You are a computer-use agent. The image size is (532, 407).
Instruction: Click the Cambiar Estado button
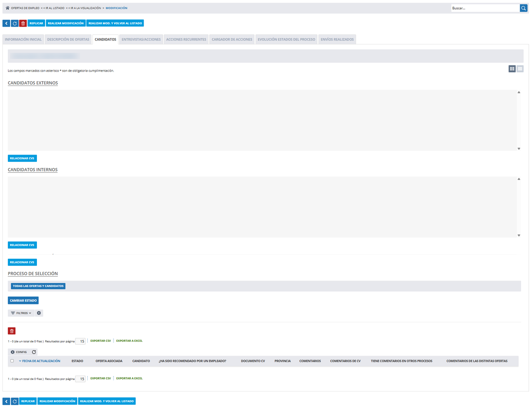[23, 300]
